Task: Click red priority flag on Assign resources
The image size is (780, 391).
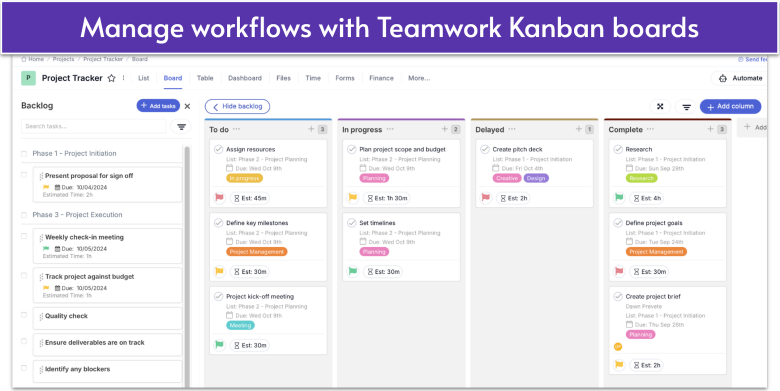Action: pos(219,198)
